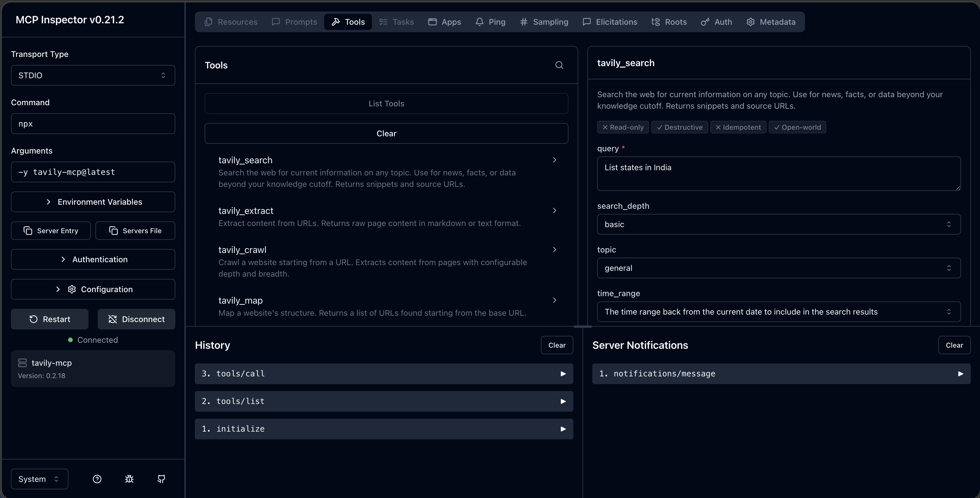Open the System theme dropdown

[40, 479]
